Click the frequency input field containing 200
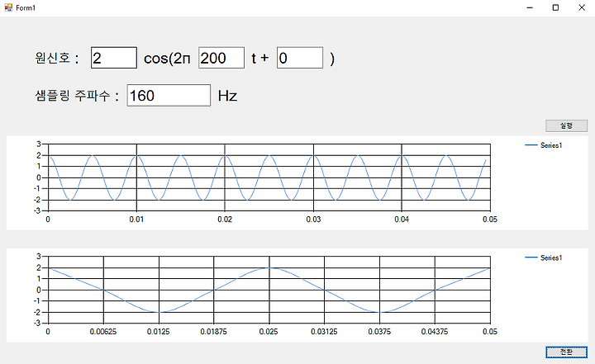This screenshot has height=364, width=595. 221,58
